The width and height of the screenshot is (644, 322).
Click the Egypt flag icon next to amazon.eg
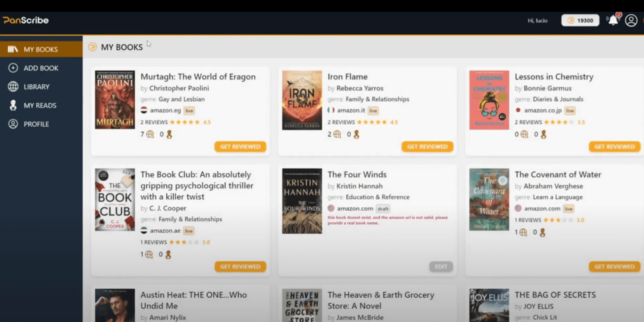[144, 110]
